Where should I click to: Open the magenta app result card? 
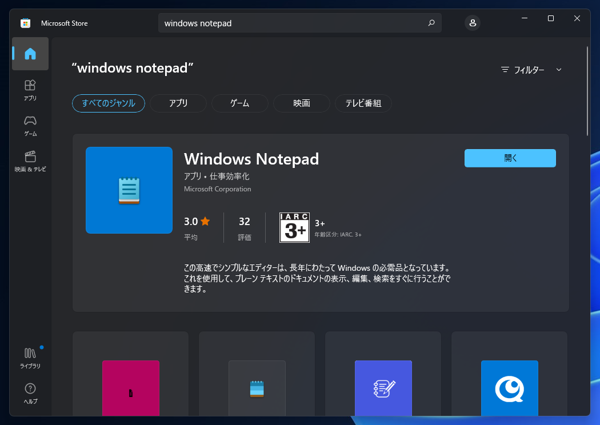click(130, 374)
